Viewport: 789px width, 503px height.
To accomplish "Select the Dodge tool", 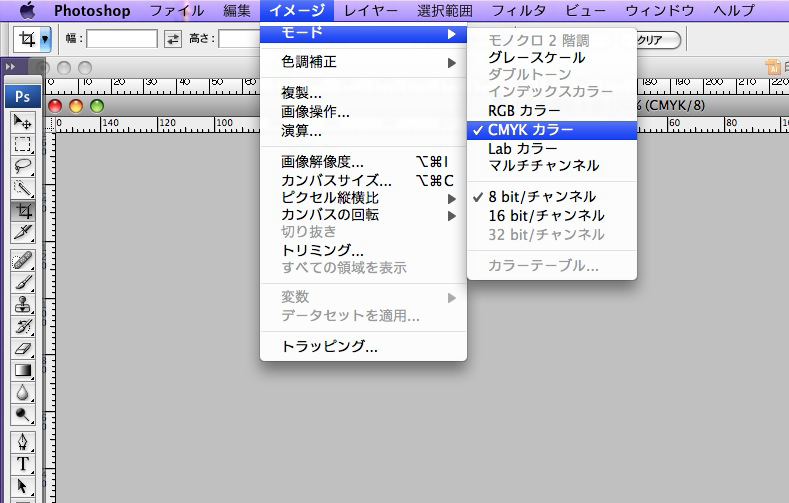I will (23, 415).
